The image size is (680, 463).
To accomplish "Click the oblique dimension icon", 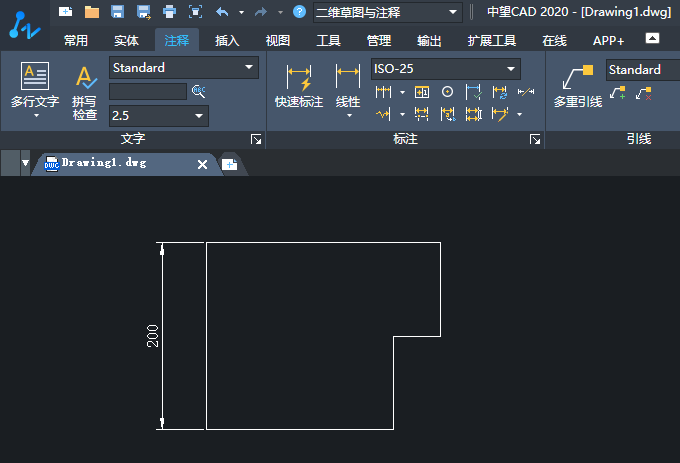I will [x=526, y=92].
